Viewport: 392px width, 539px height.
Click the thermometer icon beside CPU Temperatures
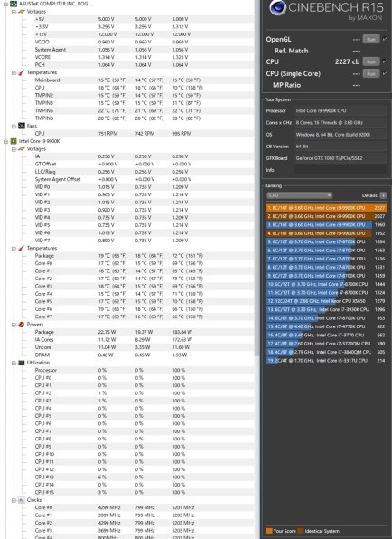[22, 248]
